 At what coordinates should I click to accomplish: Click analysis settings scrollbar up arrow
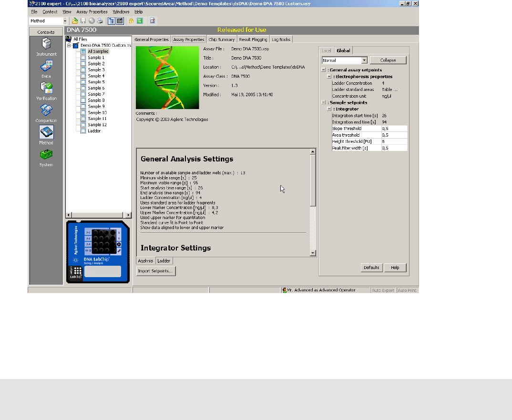313,151
